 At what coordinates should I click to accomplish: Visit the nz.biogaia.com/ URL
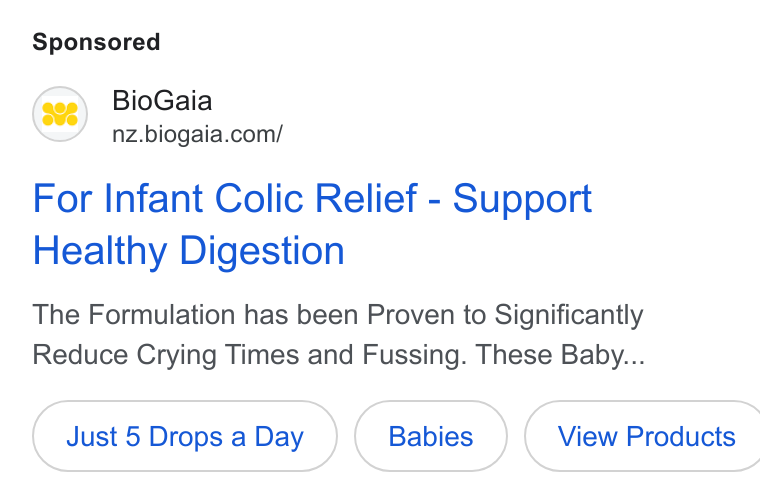coord(197,135)
